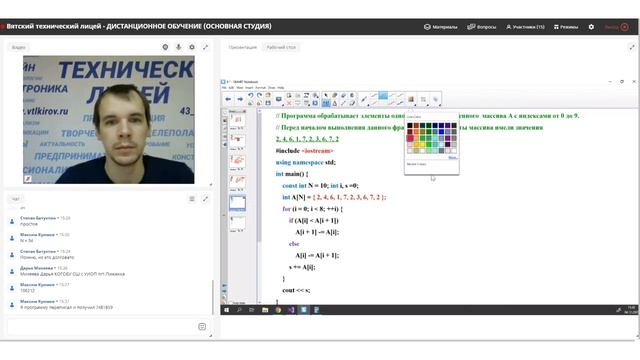Open chat options list icon

(x=192, y=199)
